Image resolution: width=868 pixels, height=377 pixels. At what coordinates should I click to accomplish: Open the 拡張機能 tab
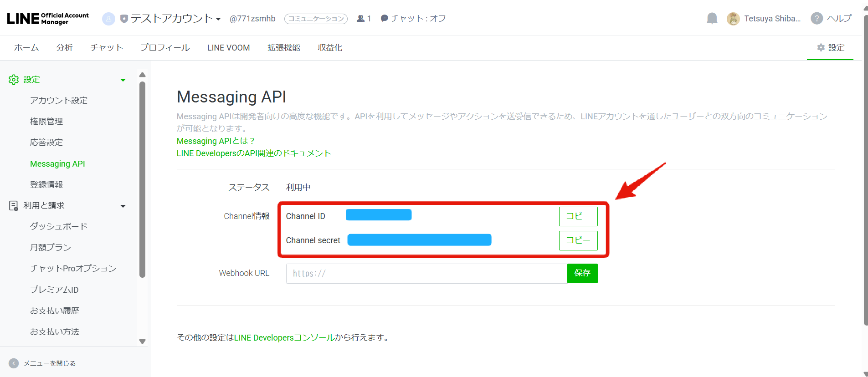tap(283, 48)
